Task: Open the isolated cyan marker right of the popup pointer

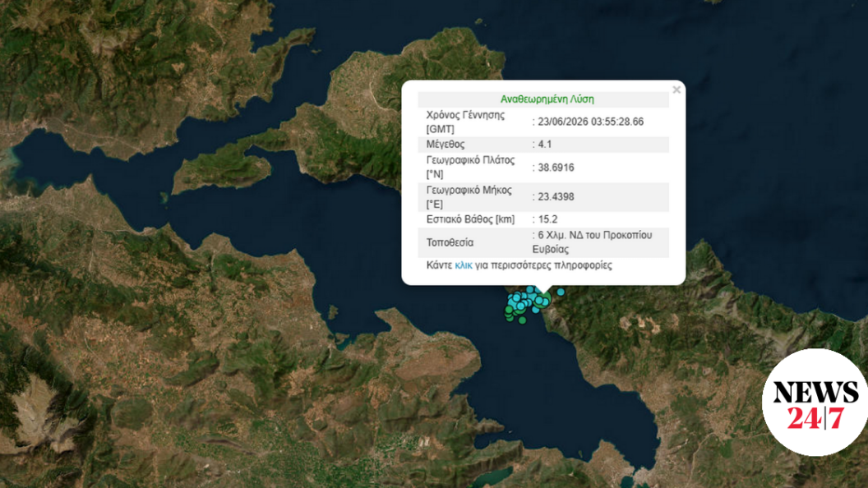Action: tap(561, 292)
